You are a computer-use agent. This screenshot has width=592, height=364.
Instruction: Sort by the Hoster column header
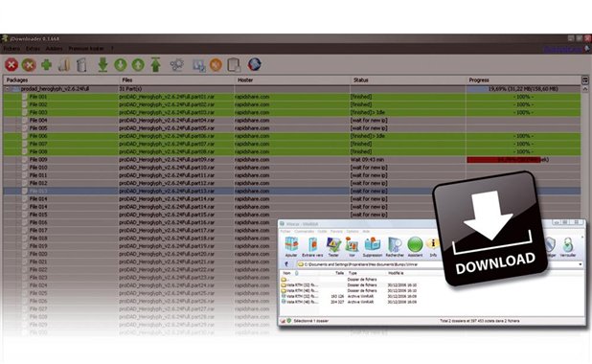[x=292, y=80]
